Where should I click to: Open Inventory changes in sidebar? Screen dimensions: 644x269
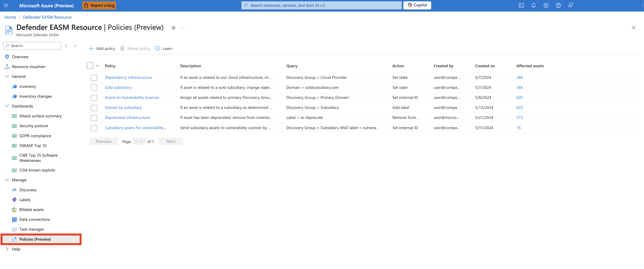pyautogui.click(x=35, y=96)
